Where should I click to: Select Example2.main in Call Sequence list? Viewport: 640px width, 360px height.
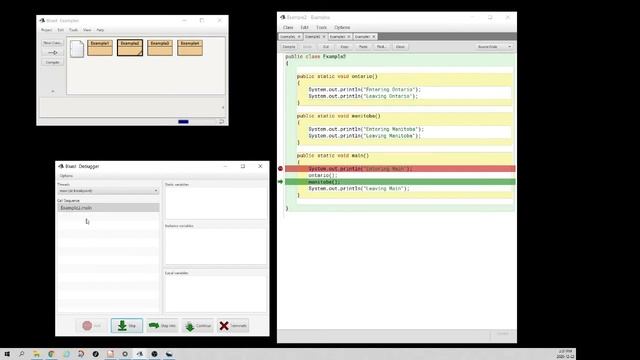(108, 208)
